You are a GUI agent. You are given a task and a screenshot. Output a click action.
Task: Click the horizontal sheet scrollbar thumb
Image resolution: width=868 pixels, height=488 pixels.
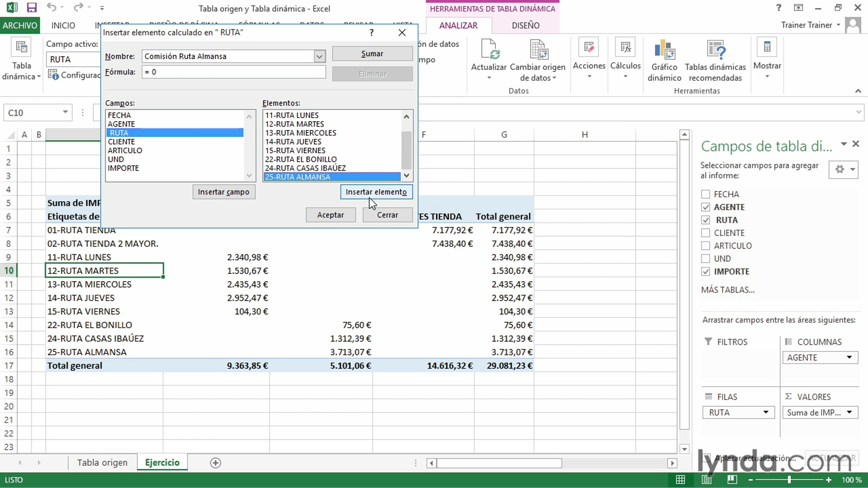click(499, 463)
